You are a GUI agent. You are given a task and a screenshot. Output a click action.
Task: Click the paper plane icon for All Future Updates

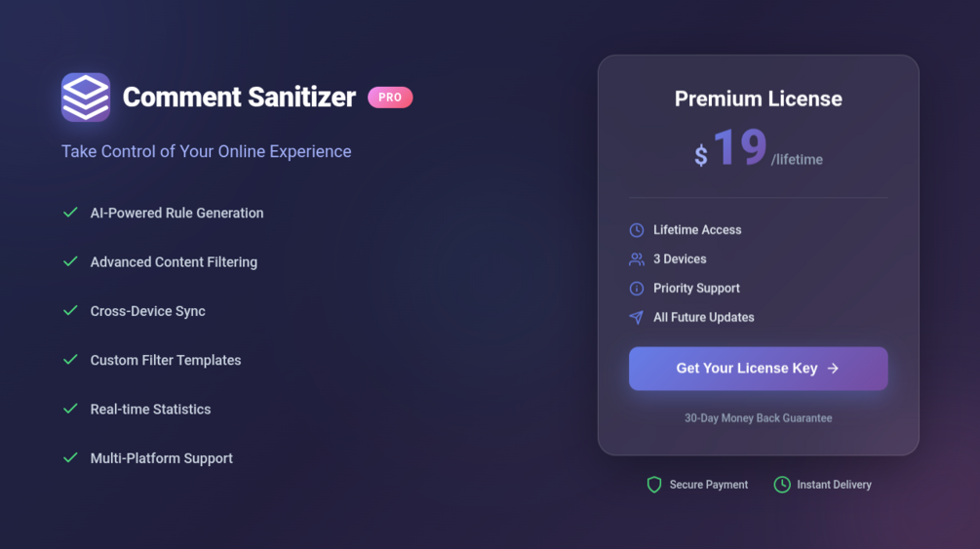tap(636, 318)
